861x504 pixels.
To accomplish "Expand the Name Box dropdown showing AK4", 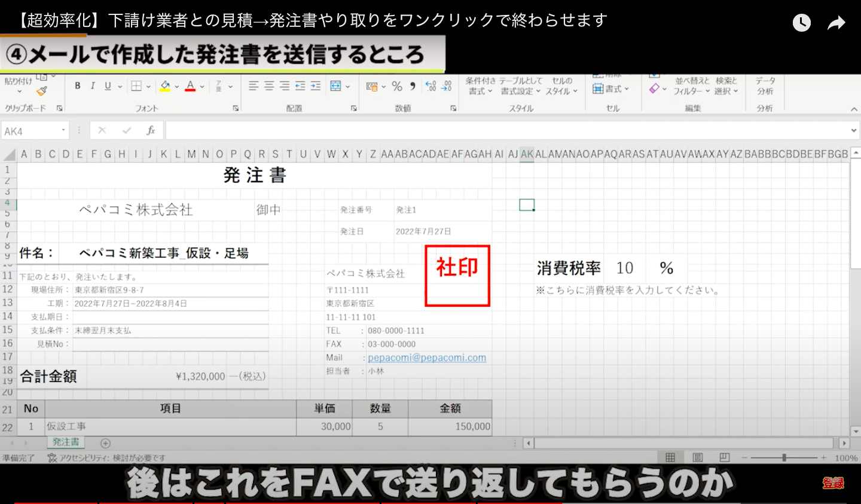I will [63, 130].
